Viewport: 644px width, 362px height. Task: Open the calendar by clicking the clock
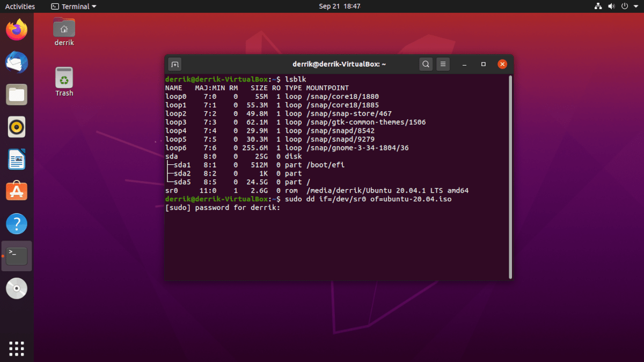[339, 6]
